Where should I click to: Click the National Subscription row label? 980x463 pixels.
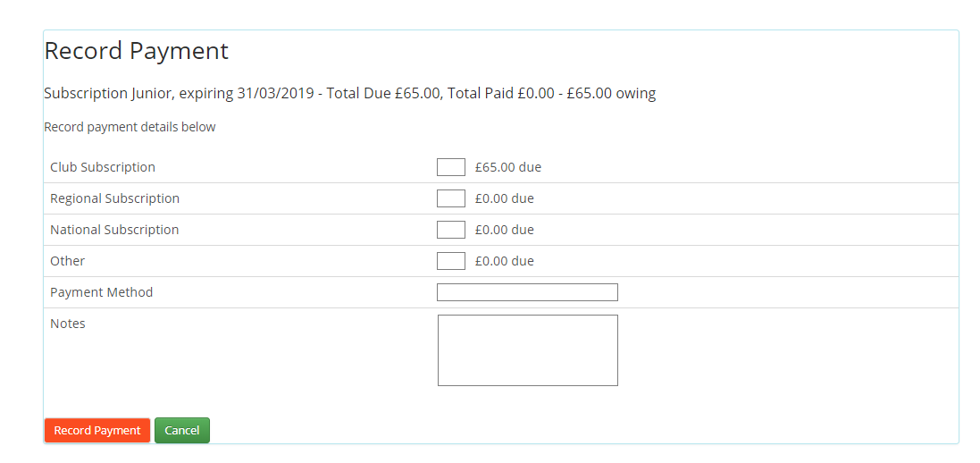tap(114, 230)
